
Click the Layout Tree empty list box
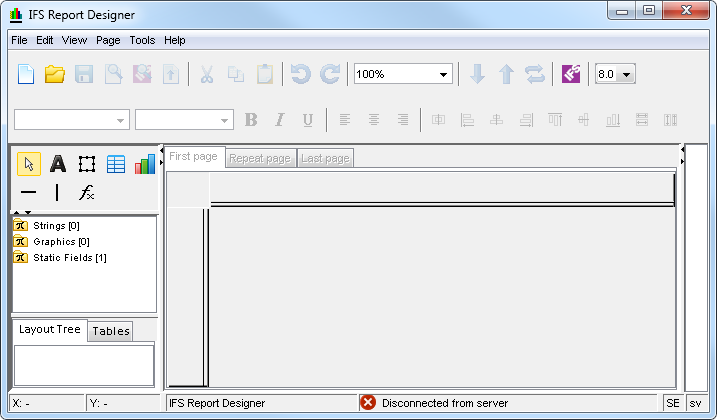point(84,366)
